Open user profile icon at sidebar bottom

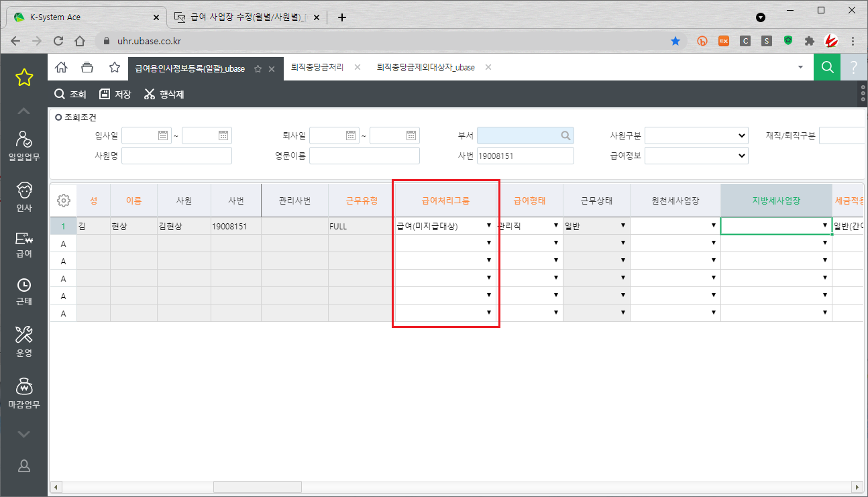coord(24,466)
